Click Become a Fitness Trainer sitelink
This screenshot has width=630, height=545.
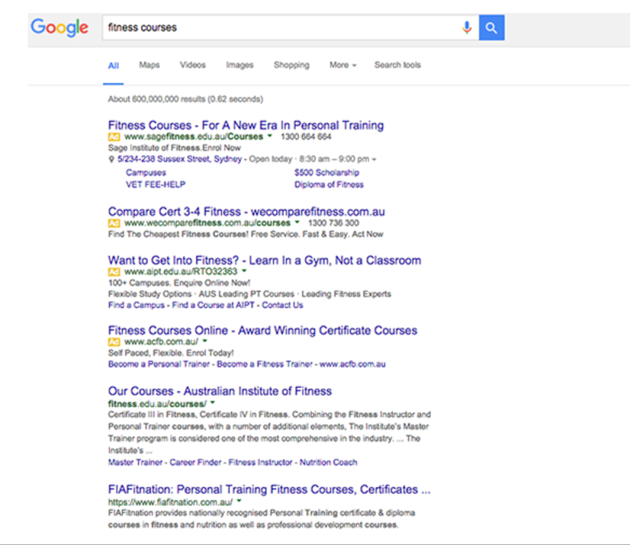pos(264,364)
